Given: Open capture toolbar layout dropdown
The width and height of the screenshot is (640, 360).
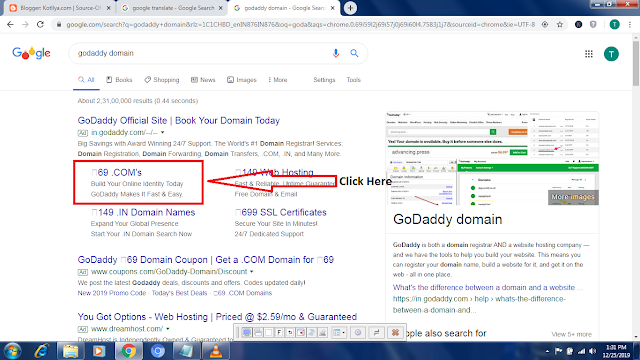Looking at the screenshot, I should click(338, 333).
